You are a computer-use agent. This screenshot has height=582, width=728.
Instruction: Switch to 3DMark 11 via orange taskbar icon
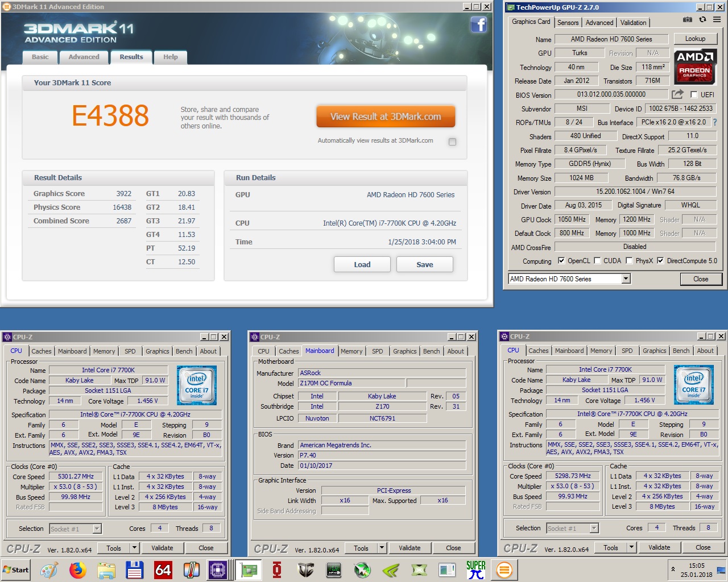pyautogui.click(x=504, y=570)
